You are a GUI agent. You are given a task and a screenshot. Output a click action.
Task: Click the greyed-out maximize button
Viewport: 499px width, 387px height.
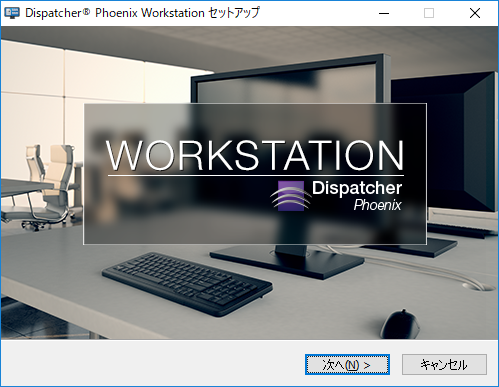(x=429, y=13)
